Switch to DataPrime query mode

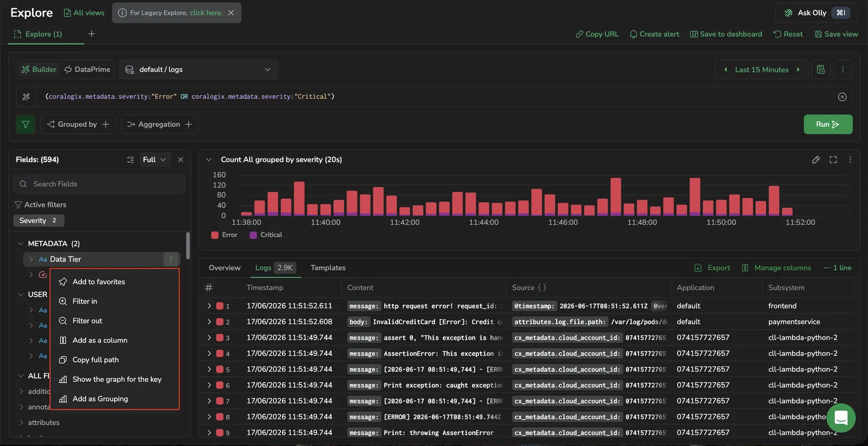coord(87,70)
